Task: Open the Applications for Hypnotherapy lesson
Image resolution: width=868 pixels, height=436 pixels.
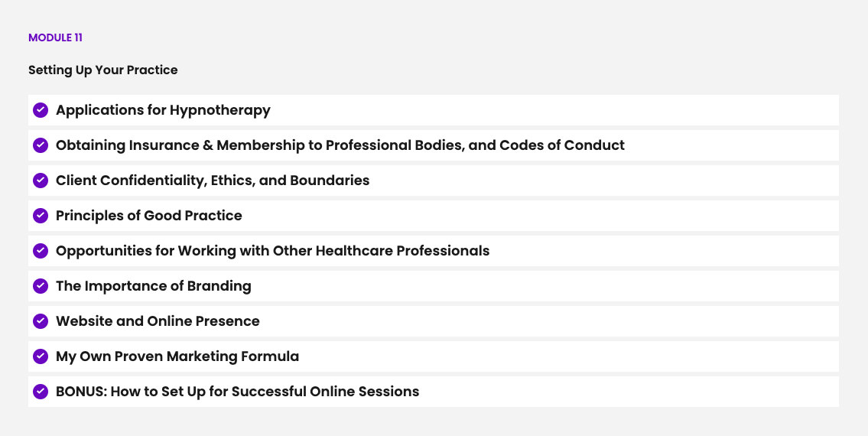Action: 163,110
